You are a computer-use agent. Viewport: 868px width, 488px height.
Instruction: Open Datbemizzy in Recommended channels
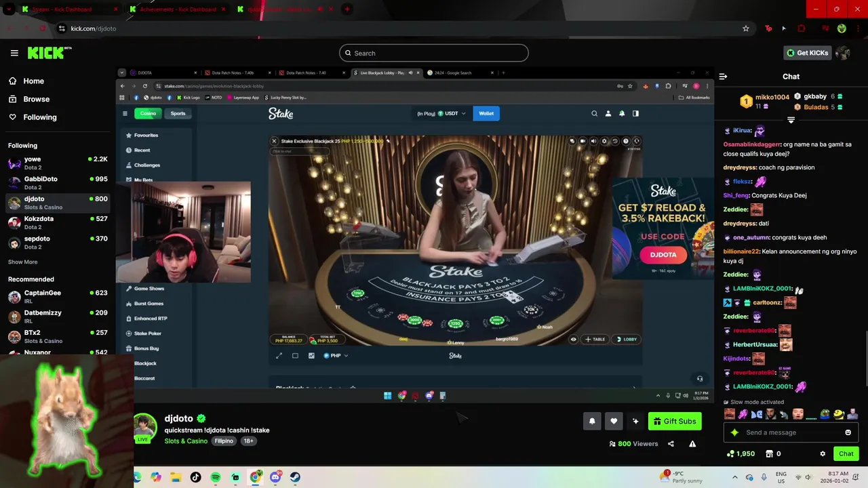(58, 317)
